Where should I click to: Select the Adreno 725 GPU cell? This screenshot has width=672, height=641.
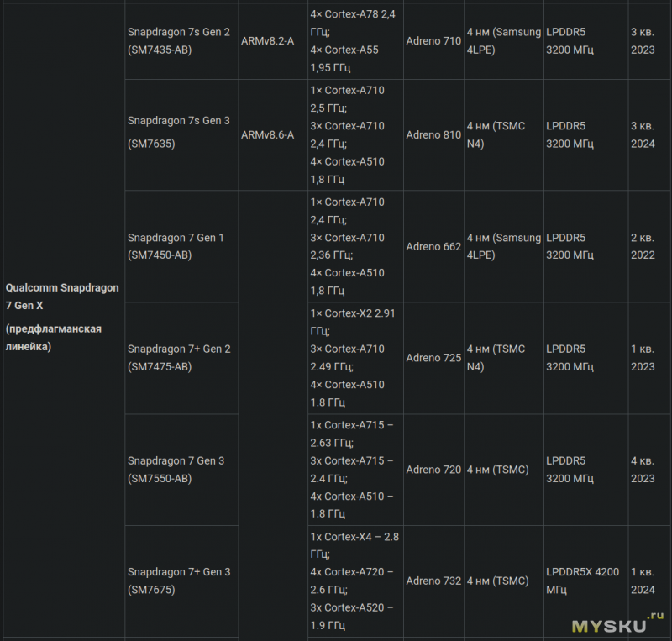tap(433, 358)
